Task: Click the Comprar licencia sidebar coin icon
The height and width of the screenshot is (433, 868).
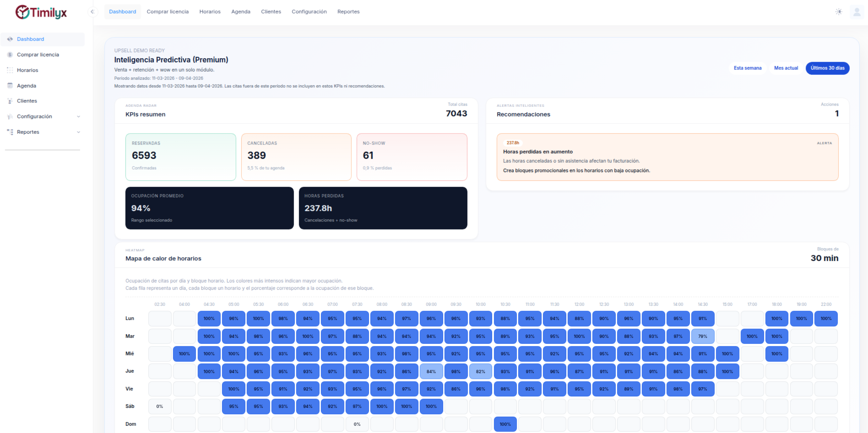Action: 10,54
